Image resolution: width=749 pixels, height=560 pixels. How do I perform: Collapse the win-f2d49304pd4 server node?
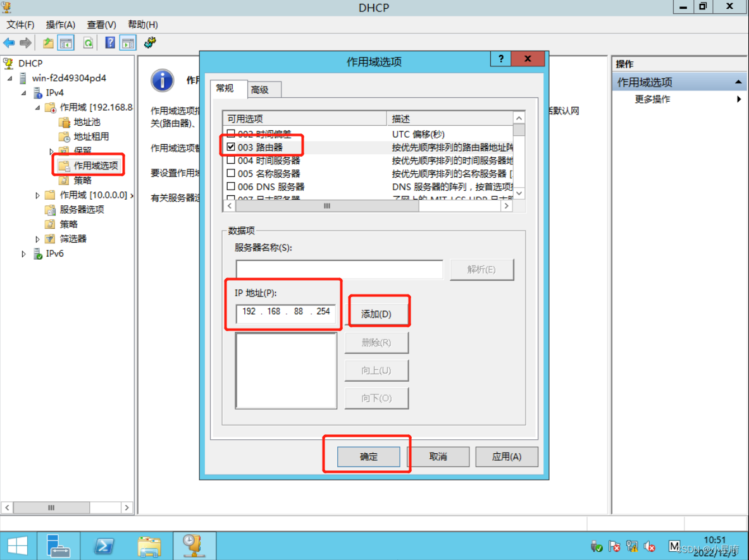click(x=10, y=78)
